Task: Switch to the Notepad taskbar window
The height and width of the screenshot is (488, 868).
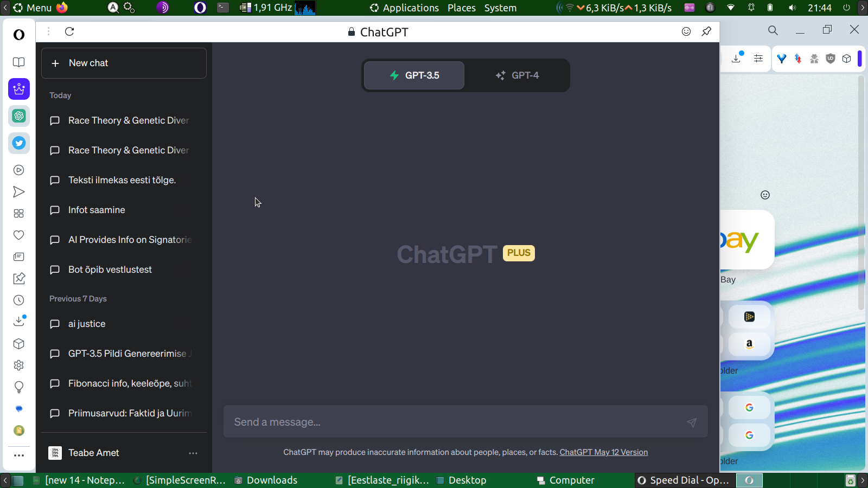Action: 79,480
